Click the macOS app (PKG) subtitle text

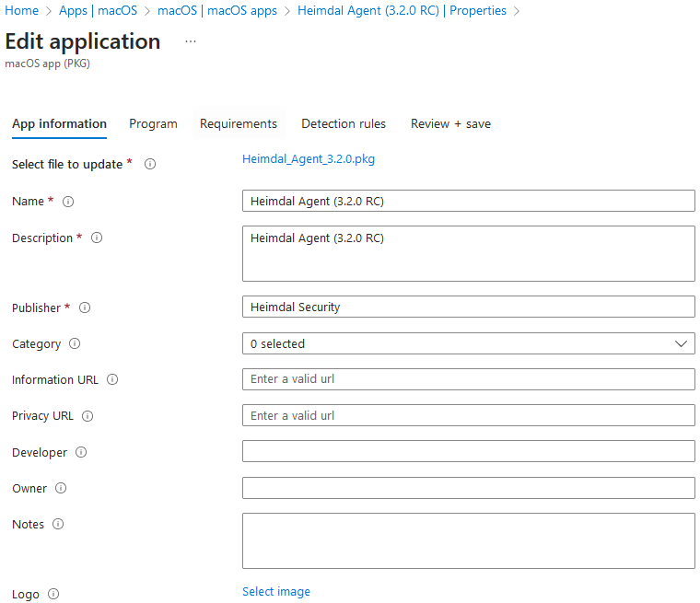47,64
